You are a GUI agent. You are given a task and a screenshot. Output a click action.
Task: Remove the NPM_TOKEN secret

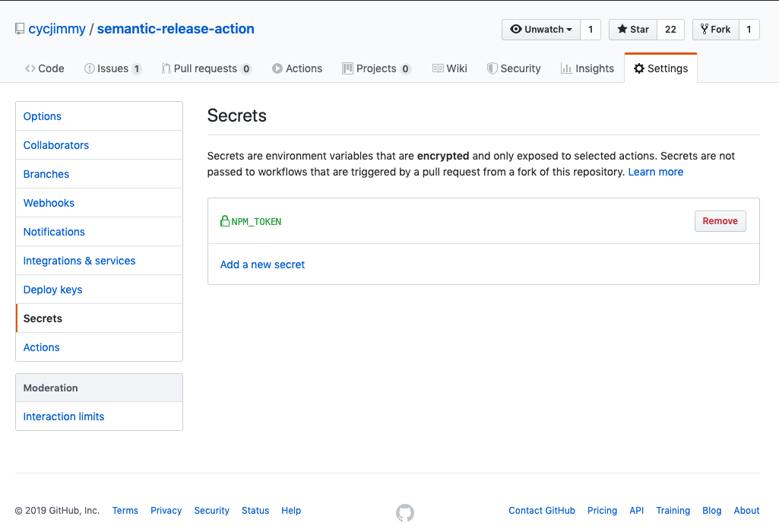[720, 221]
